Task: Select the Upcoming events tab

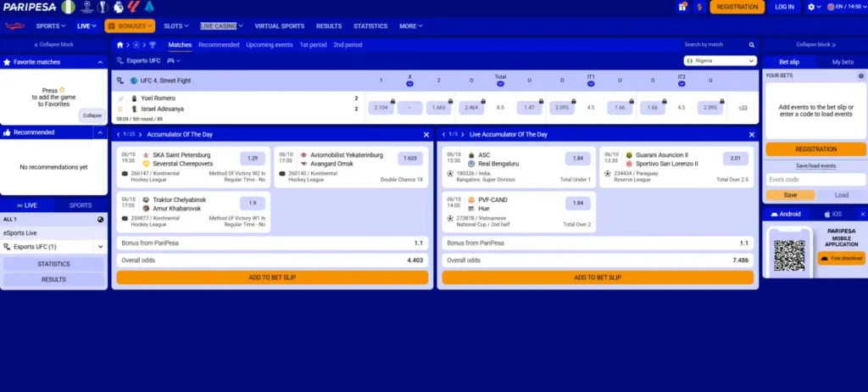Action: (x=269, y=45)
